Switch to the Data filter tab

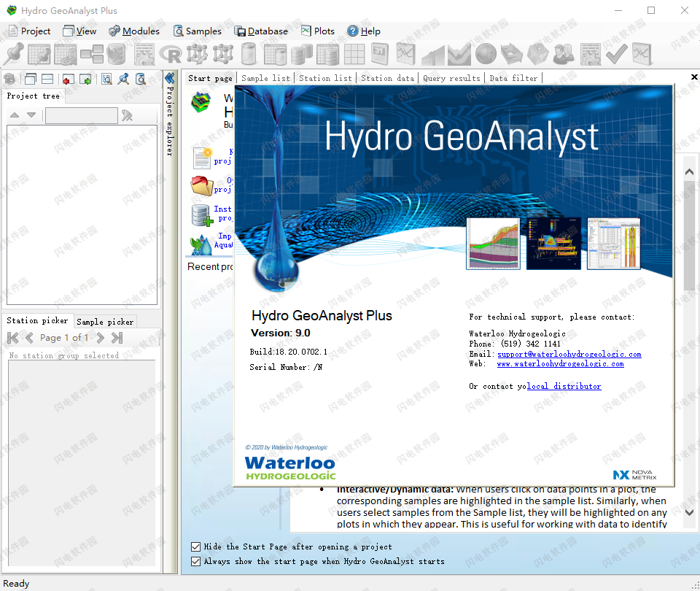click(513, 79)
